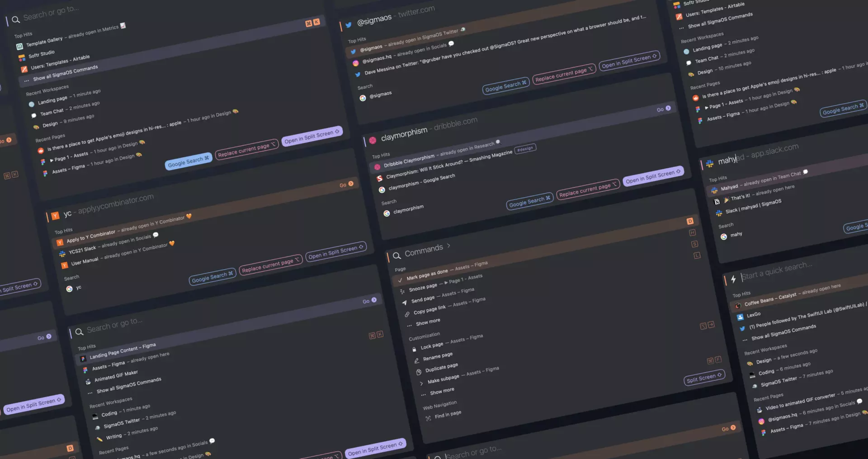This screenshot has height=459, width=868.
Task: Click Open in Split Screen in the @sigmaos Twitter panel
Action: 629,62
